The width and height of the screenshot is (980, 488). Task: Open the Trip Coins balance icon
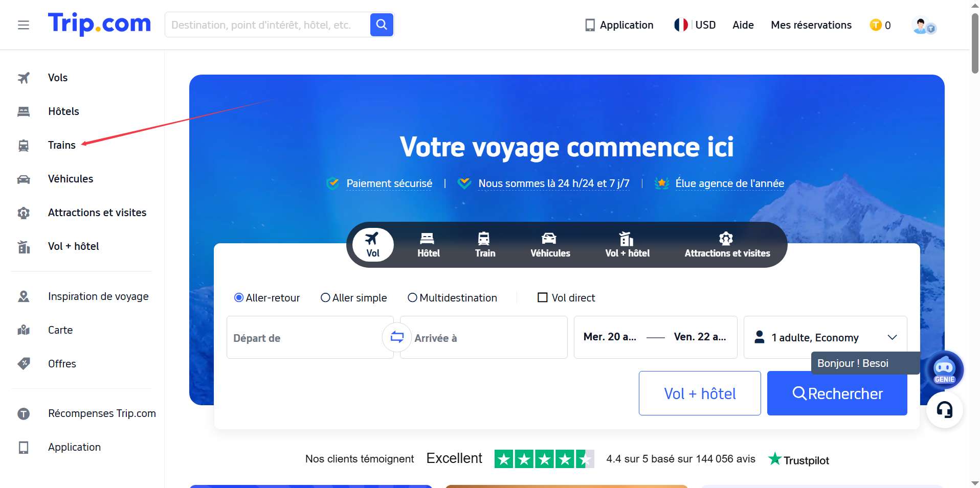click(x=876, y=25)
